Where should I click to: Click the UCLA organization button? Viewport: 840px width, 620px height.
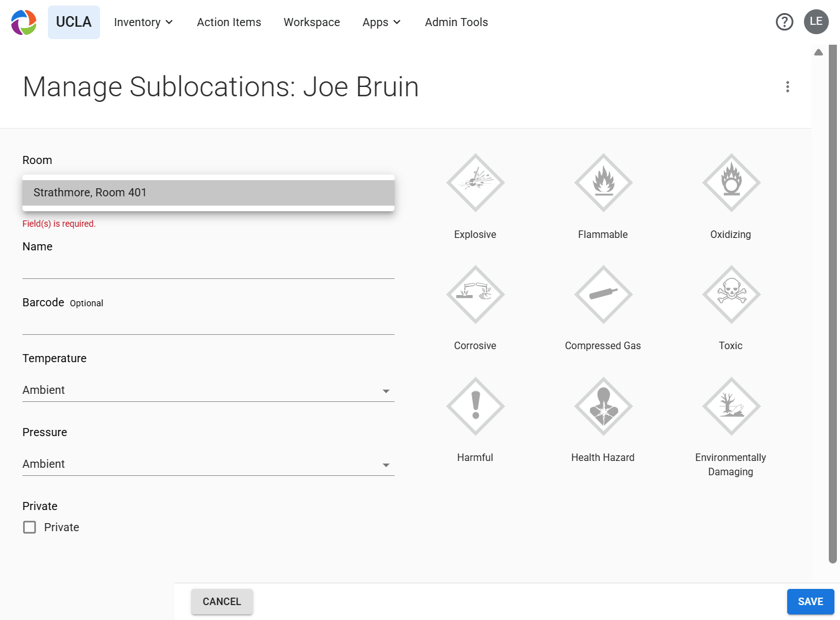pos(74,22)
